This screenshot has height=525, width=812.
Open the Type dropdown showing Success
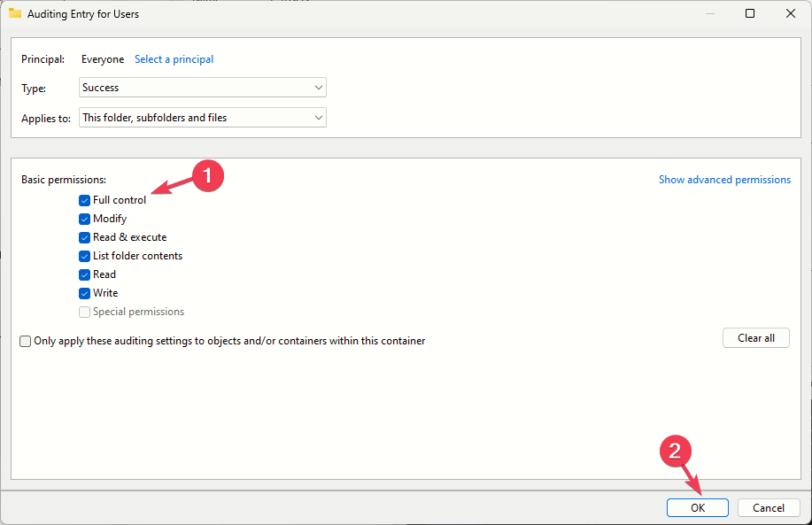click(x=203, y=88)
